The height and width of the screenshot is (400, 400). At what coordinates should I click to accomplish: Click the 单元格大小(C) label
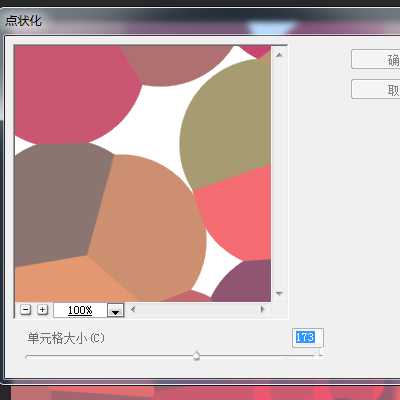66,338
